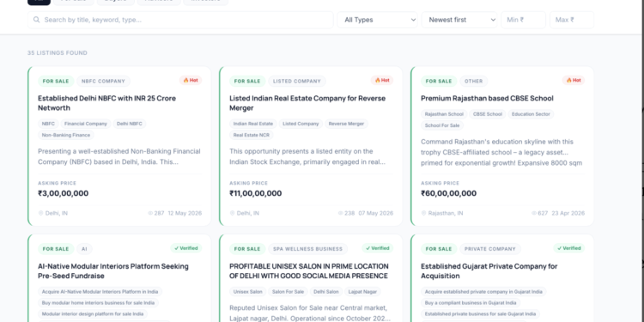Click PRIVATE COMPANY category badge
The width and height of the screenshot is (644, 322).
[490, 249]
